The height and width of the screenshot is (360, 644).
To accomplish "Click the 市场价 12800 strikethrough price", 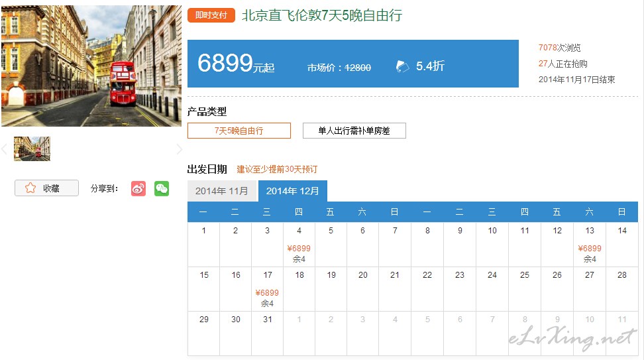I will pyautogui.click(x=339, y=68).
